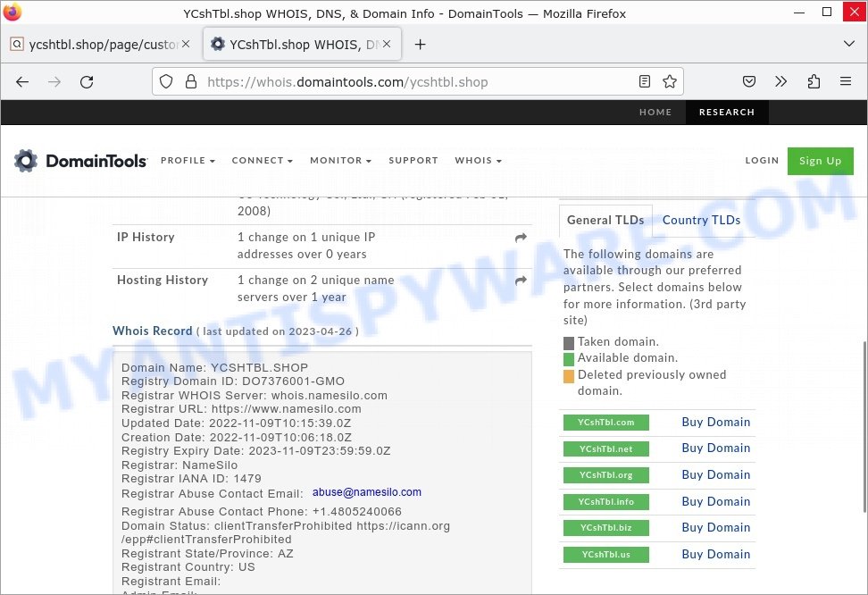Click the IP History row label

(x=146, y=237)
